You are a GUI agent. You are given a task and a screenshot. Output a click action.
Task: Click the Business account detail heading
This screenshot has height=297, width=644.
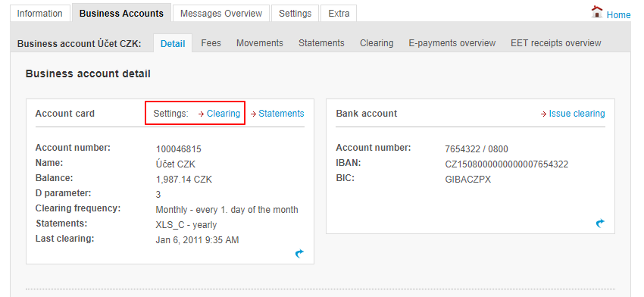(x=88, y=74)
